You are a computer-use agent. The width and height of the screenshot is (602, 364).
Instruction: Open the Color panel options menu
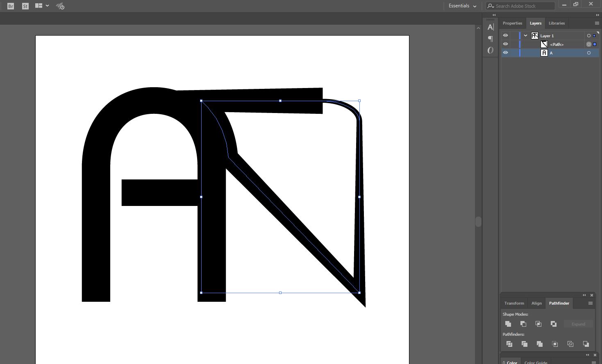pyautogui.click(x=594, y=362)
